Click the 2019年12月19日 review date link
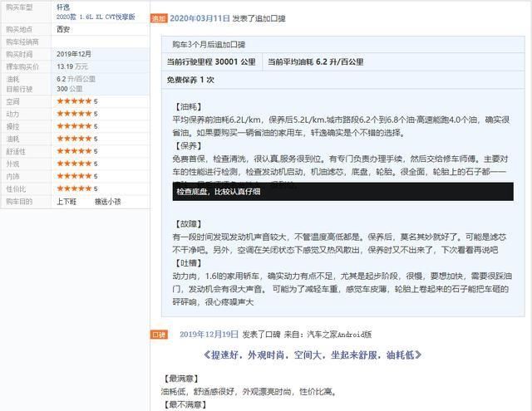 click(209, 335)
